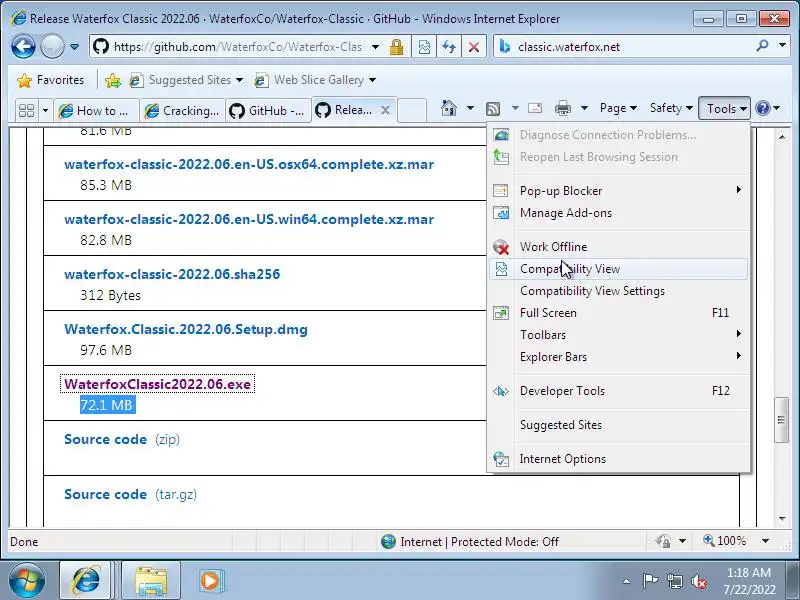Toggle Suggested Sites in Tools menu
The width and height of the screenshot is (800, 600).
coord(618,425)
